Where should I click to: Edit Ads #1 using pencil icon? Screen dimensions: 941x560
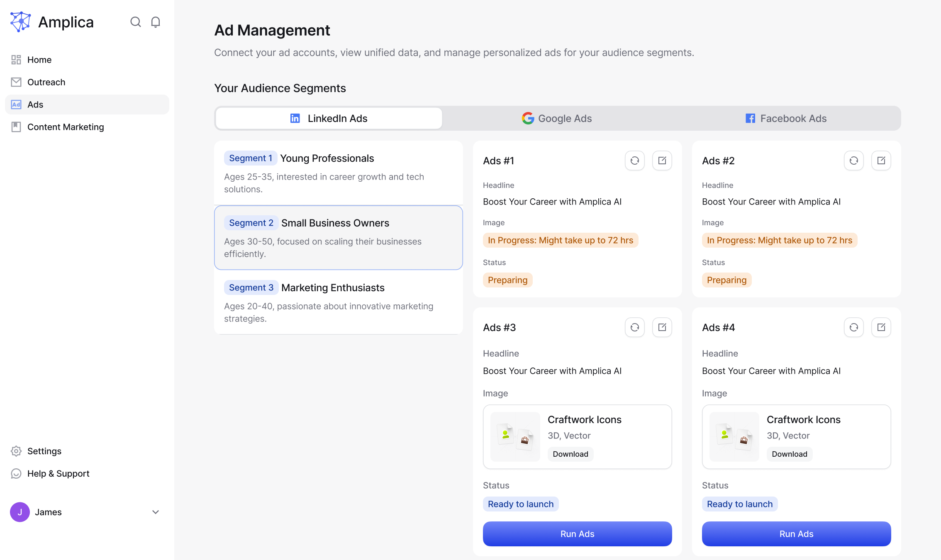(x=662, y=161)
